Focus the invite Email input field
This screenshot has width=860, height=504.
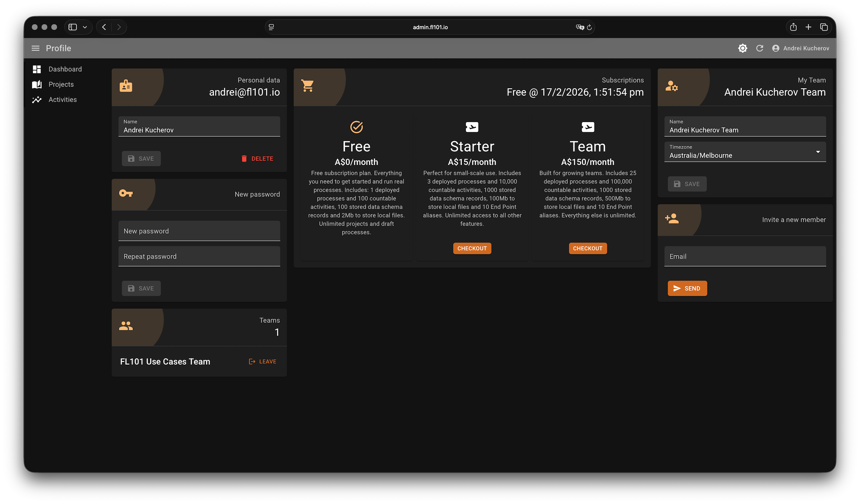tap(745, 256)
